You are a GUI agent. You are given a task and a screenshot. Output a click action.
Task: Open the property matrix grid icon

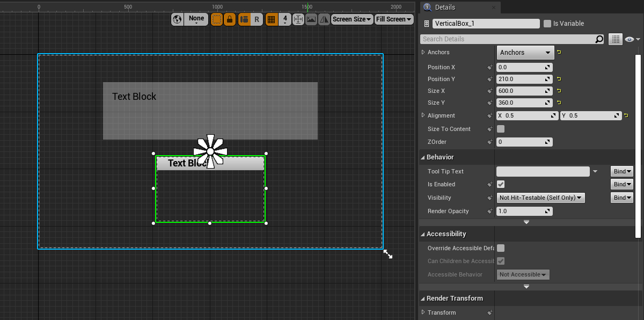coord(615,39)
